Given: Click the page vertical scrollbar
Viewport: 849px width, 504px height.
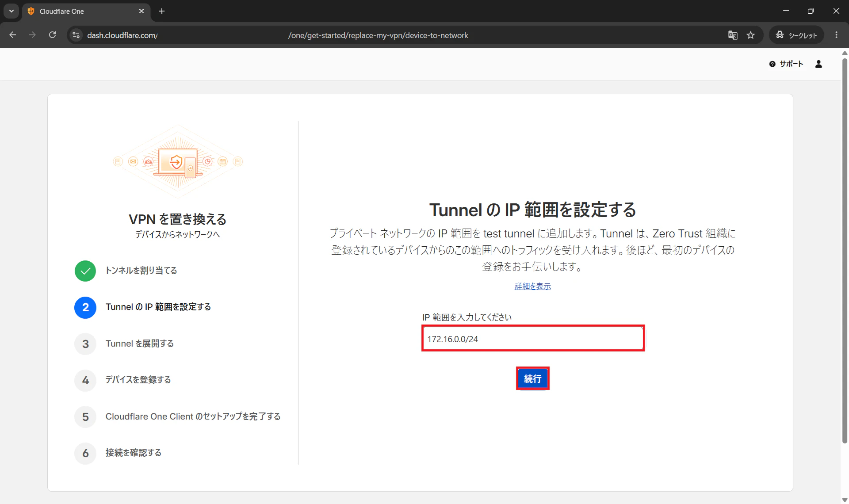Looking at the screenshot, I should pyautogui.click(x=845, y=251).
